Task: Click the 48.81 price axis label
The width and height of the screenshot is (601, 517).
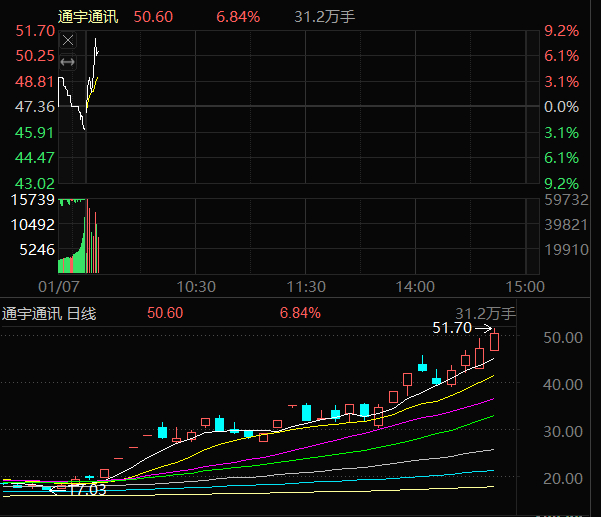Action: point(34,82)
